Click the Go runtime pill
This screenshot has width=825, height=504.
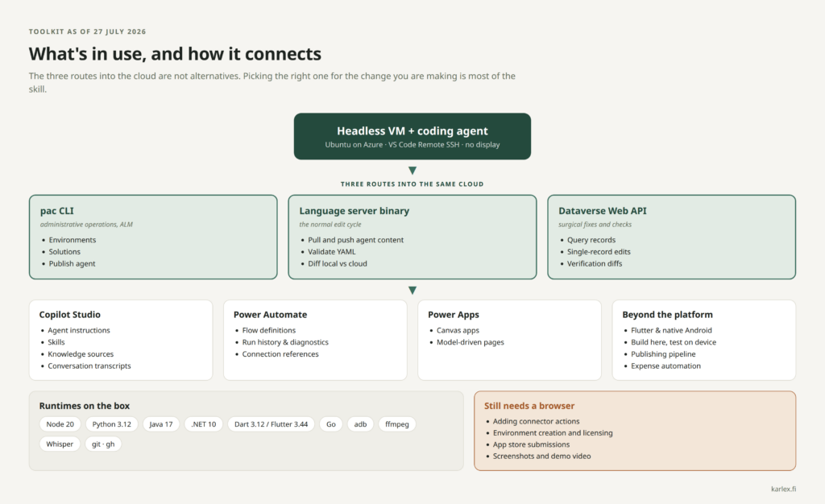click(331, 424)
